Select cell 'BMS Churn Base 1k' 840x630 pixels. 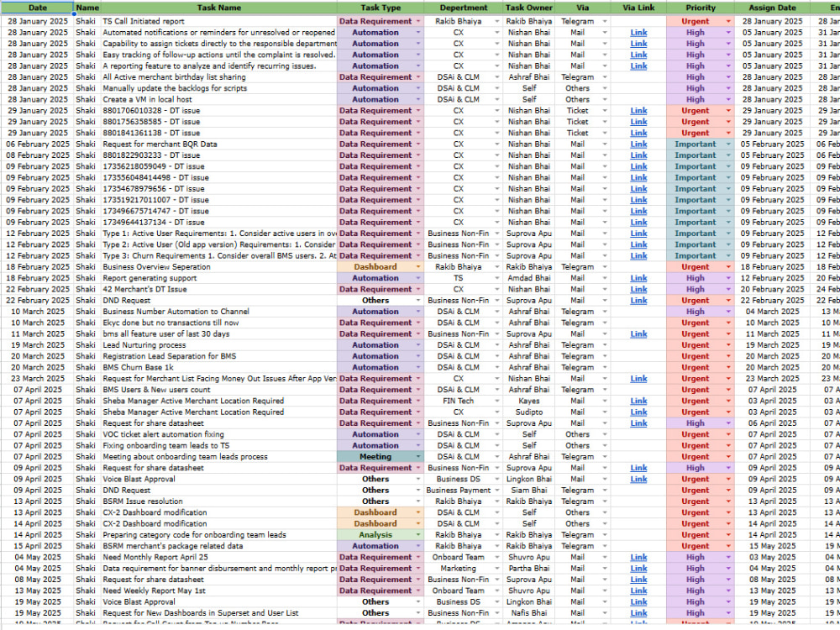218,368
